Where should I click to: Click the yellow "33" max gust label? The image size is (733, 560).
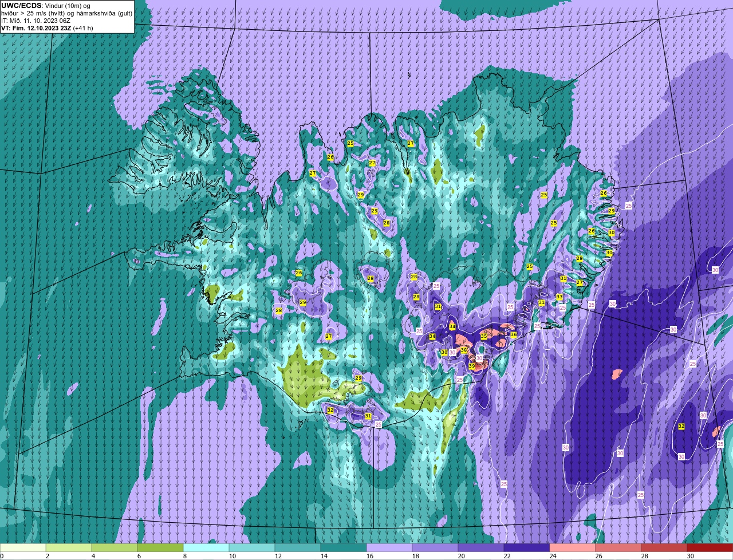tap(559, 297)
